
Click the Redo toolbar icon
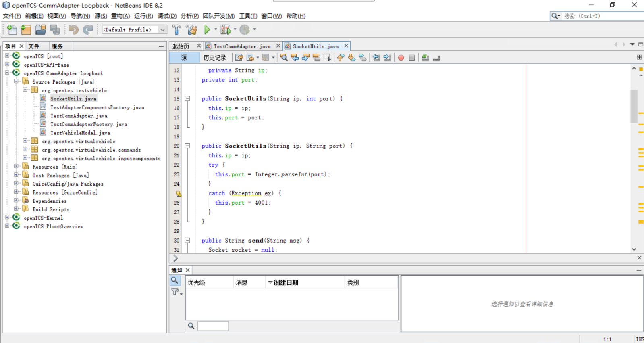(x=88, y=29)
